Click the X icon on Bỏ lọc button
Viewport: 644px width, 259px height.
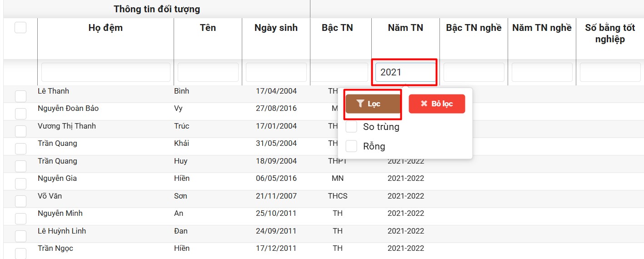pos(424,104)
